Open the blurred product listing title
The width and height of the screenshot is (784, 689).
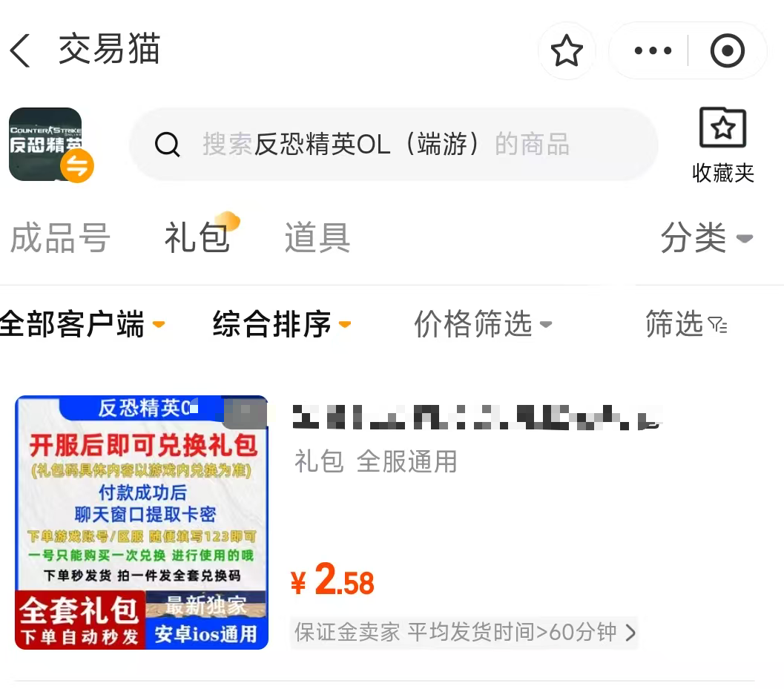[x=478, y=418]
